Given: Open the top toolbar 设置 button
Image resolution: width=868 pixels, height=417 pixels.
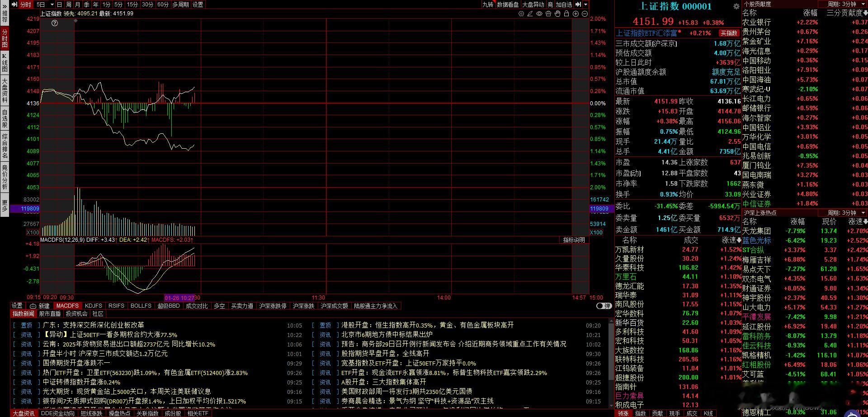Looking at the screenshot, I should pos(198,5).
